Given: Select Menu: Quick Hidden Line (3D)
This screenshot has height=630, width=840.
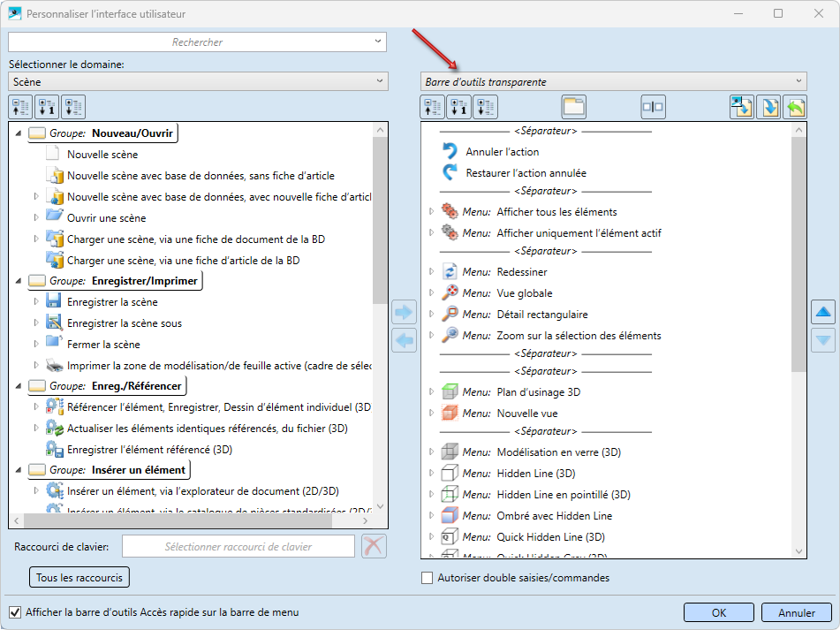Looking at the screenshot, I should [x=534, y=537].
